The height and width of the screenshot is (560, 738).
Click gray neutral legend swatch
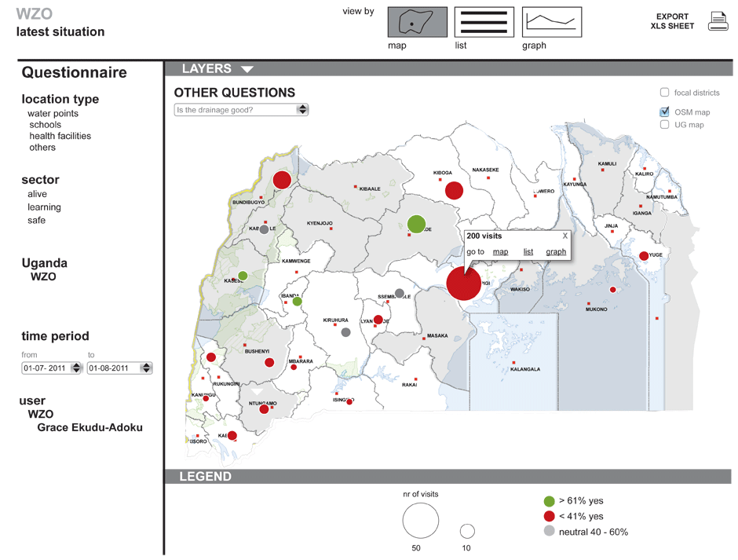click(550, 531)
